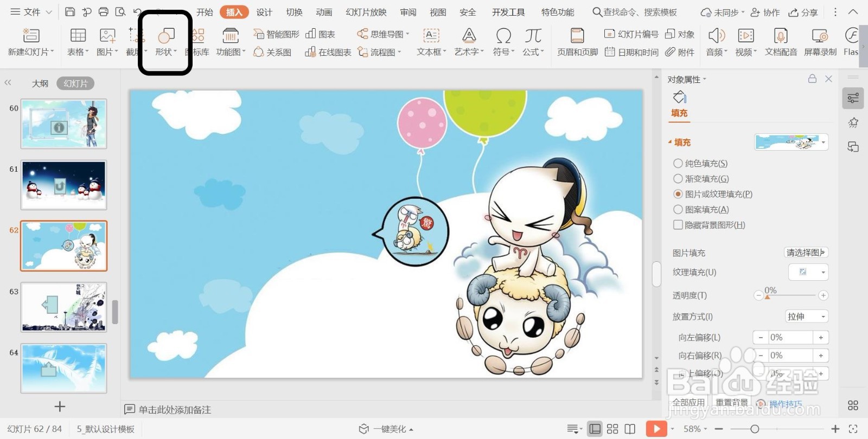Open Texture Fill (纹理填充) dropdown
The width and height of the screenshot is (868, 439).
pos(808,272)
